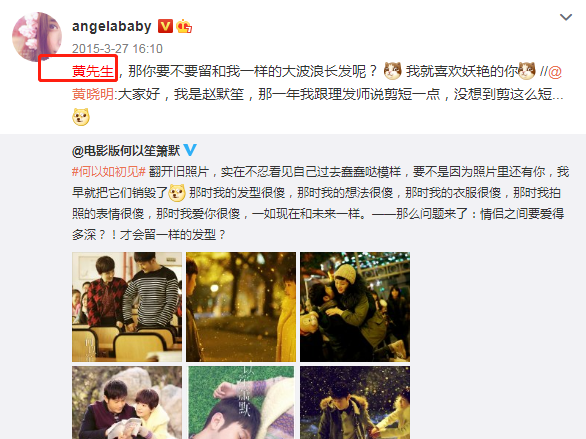Click the crown membership icon
The image size is (586, 439).
coord(184,26)
